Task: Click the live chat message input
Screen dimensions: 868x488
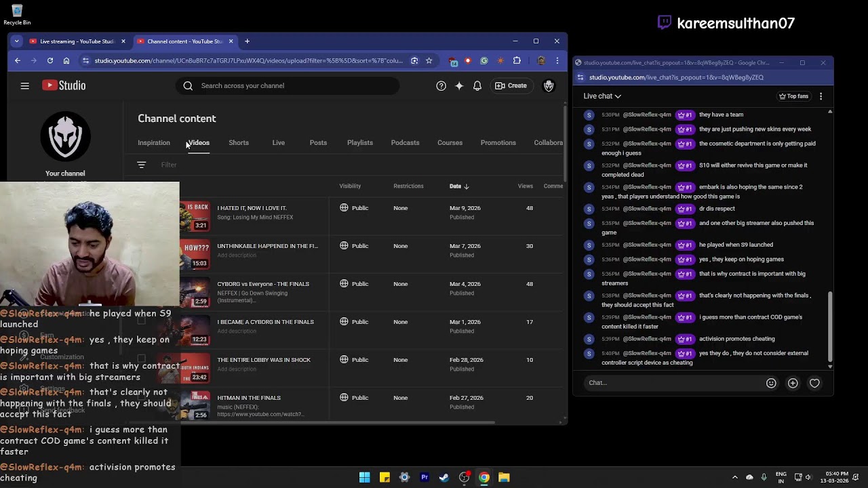Action: click(x=675, y=383)
